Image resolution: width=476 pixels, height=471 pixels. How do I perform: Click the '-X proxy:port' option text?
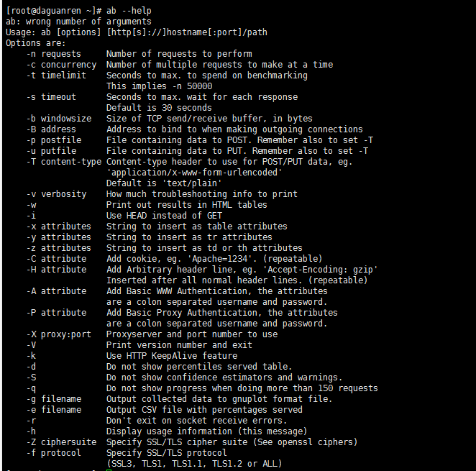[x=59, y=334]
